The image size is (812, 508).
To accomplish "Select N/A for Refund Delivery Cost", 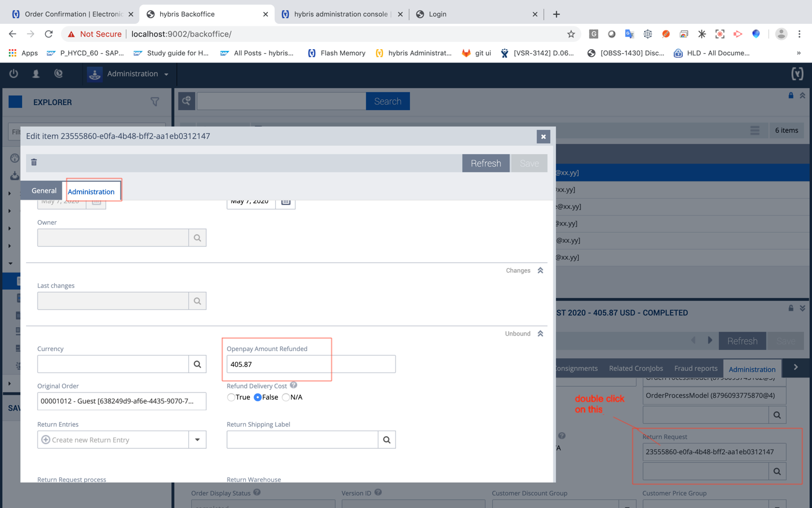I will tap(286, 397).
